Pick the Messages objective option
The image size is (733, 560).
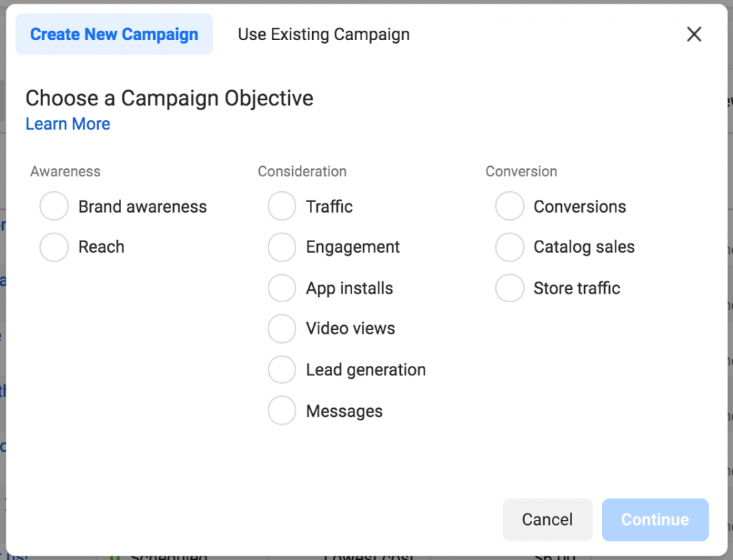pyautogui.click(x=282, y=412)
